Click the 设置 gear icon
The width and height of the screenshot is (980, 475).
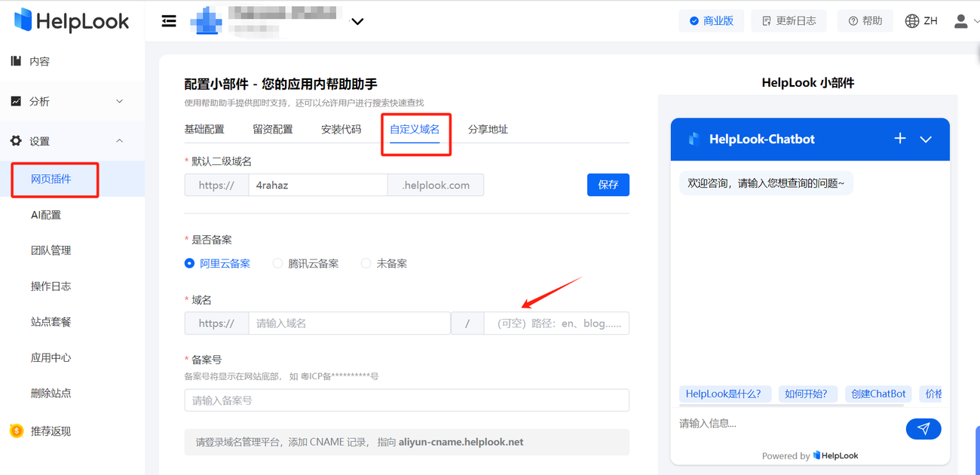click(x=16, y=141)
